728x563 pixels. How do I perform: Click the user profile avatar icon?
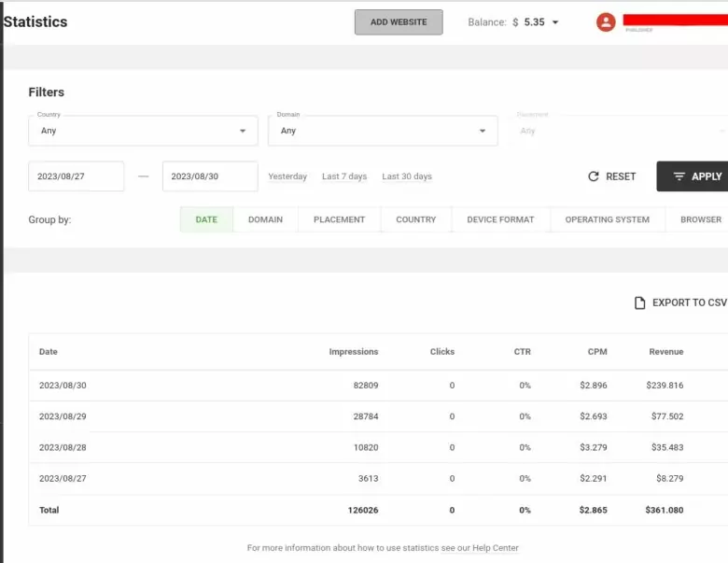(606, 22)
